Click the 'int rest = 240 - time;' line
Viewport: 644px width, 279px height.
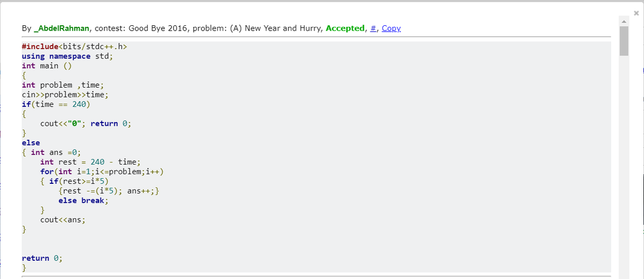click(x=90, y=162)
